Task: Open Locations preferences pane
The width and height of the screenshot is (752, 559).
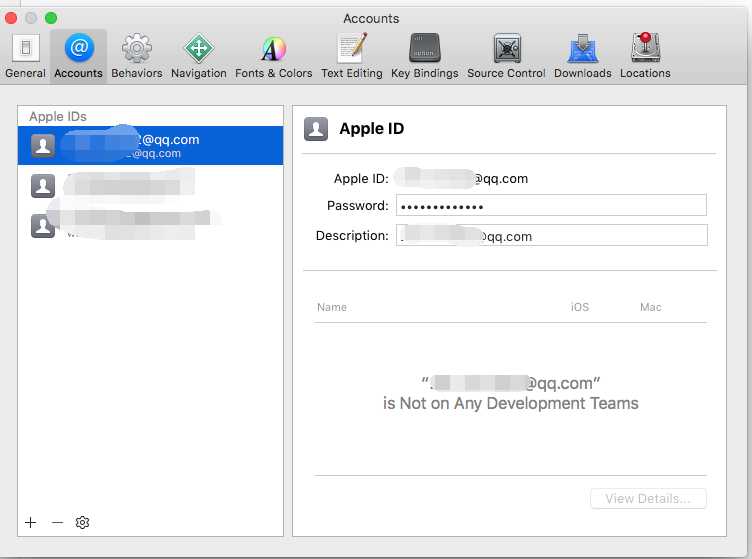Action: tap(645, 56)
